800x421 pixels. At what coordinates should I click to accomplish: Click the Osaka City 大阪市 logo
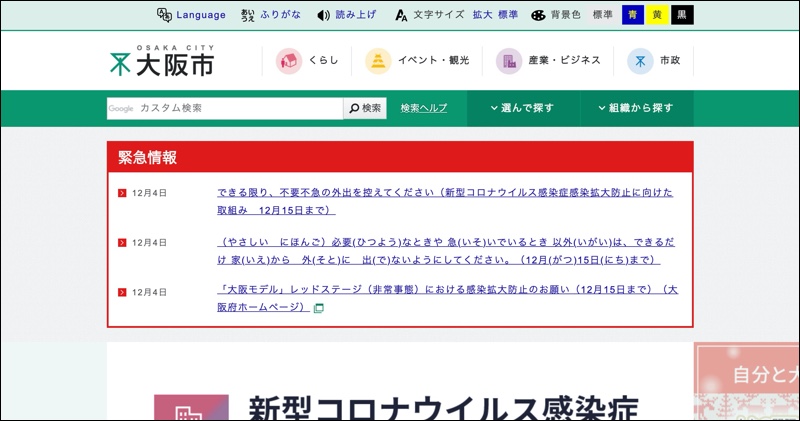click(162, 61)
